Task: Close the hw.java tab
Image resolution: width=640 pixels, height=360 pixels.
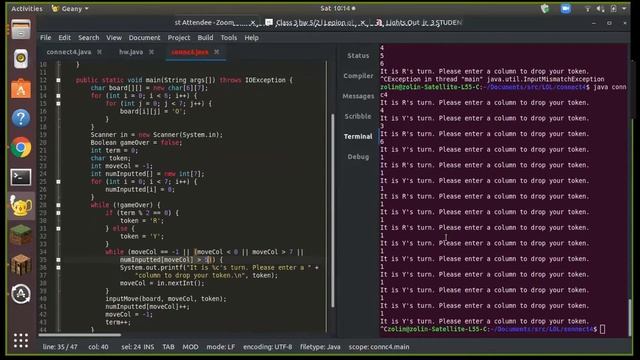Action: [x=151, y=52]
